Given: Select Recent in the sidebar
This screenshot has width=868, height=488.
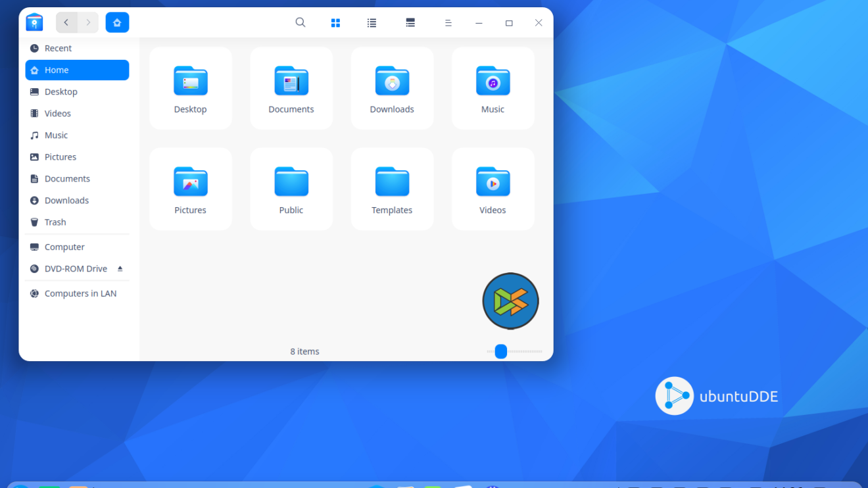Looking at the screenshot, I should click(x=58, y=49).
